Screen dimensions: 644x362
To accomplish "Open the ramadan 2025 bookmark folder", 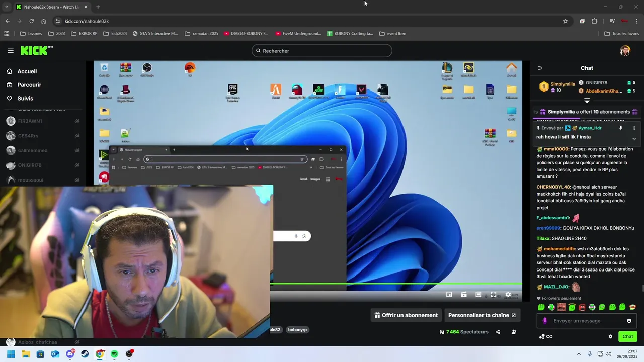I will (201, 34).
